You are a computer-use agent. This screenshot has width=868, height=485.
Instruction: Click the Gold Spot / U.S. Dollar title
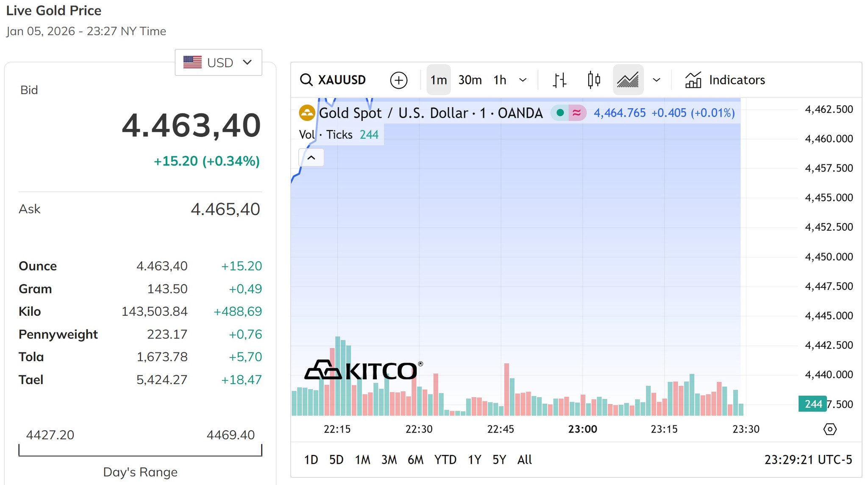(431, 113)
